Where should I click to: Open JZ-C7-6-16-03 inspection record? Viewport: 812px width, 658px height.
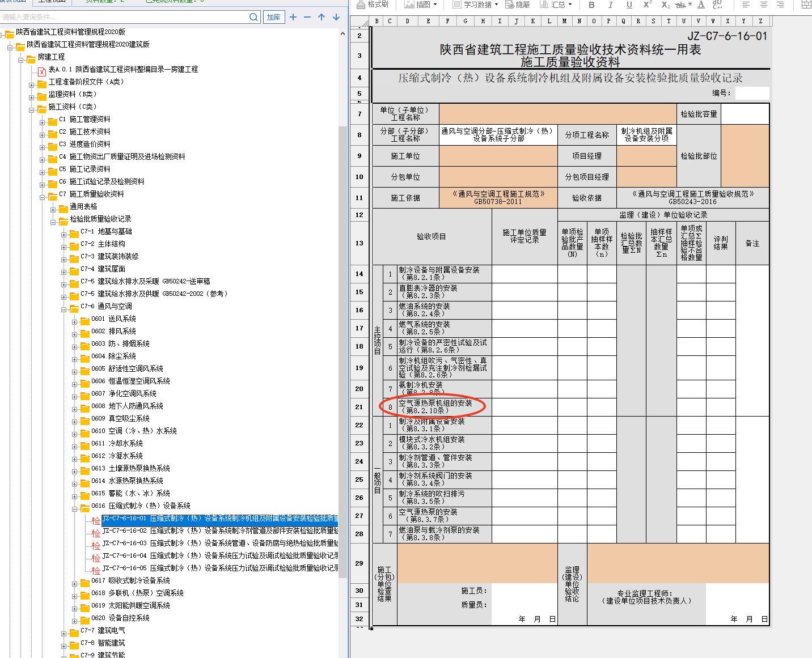pos(220,543)
